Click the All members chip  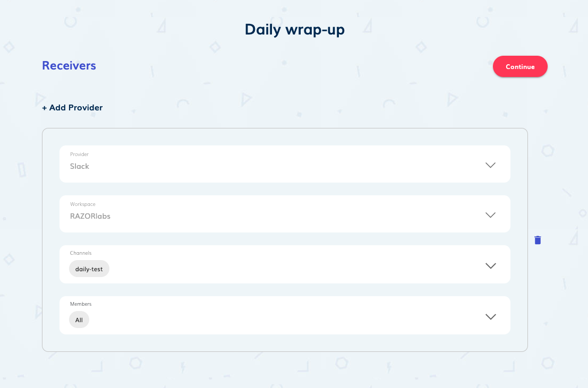(79, 320)
